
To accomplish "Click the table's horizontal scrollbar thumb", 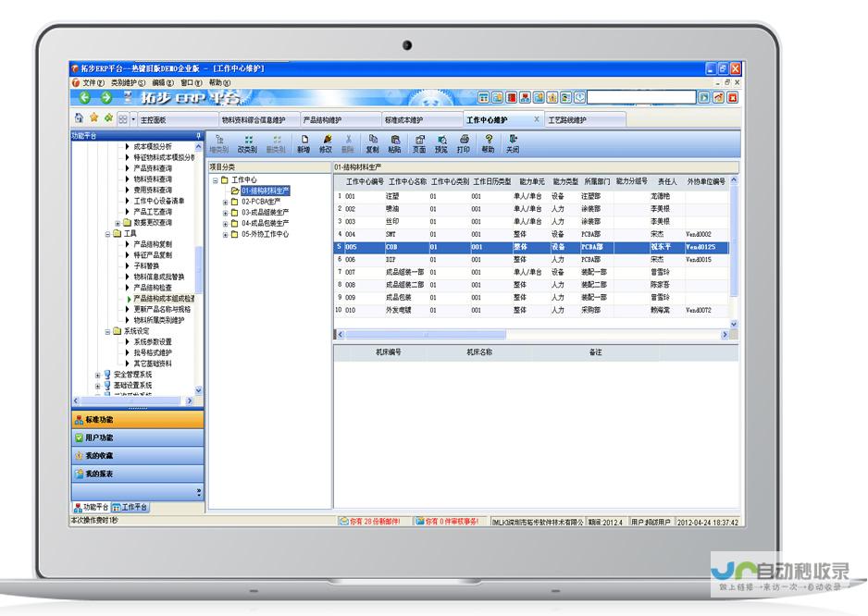I will coord(425,335).
